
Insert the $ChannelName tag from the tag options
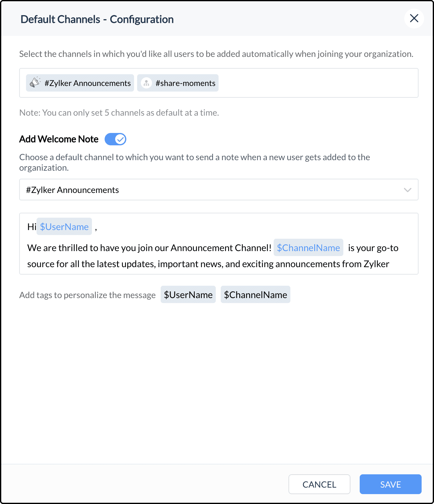tap(255, 295)
